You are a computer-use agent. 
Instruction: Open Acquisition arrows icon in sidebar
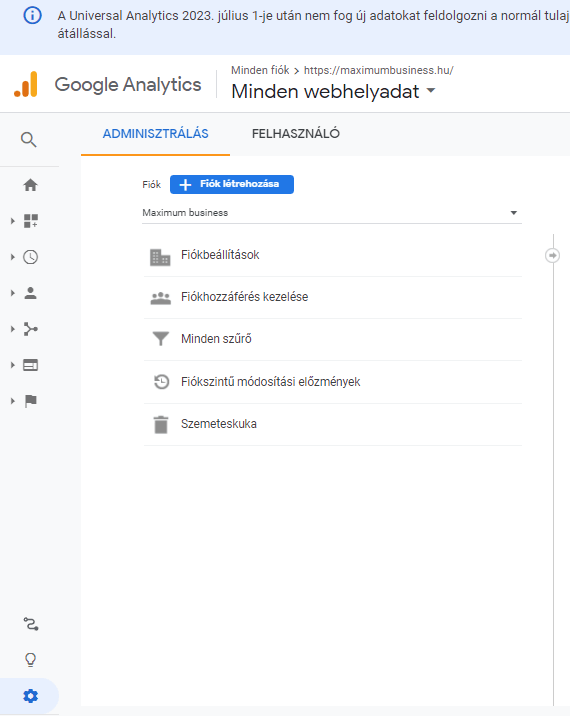(x=31, y=329)
